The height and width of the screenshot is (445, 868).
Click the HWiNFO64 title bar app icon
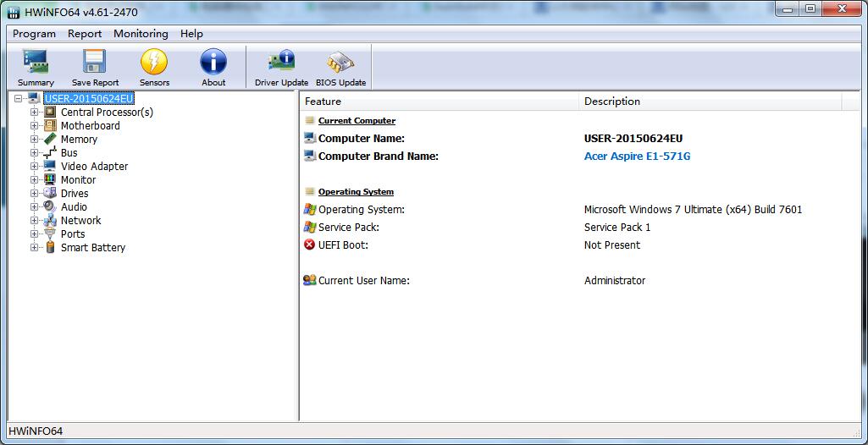(x=14, y=12)
